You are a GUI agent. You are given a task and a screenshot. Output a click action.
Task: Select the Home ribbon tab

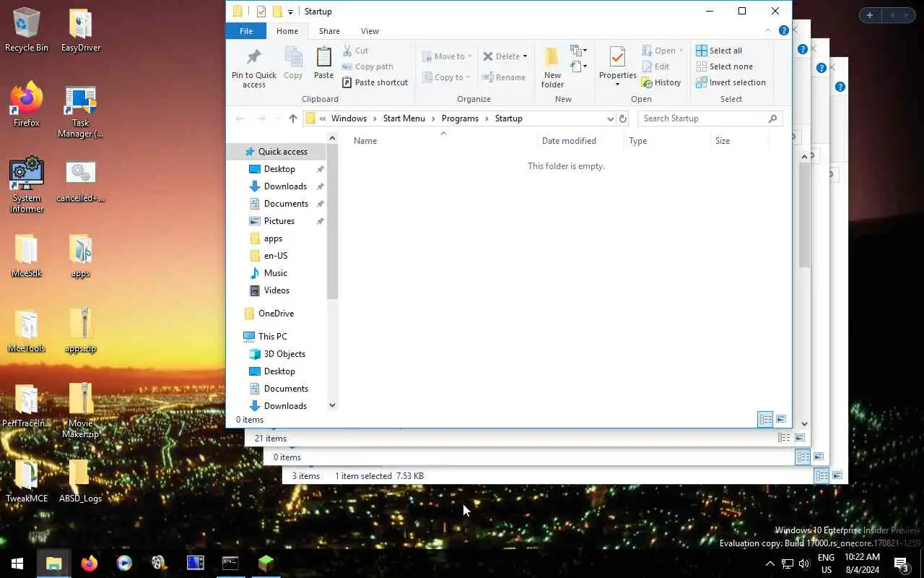click(x=287, y=31)
